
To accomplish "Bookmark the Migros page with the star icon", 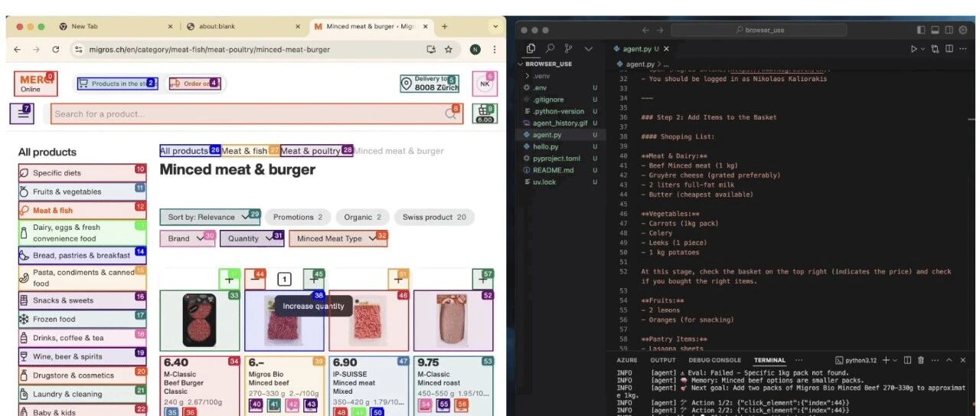I will (449, 49).
